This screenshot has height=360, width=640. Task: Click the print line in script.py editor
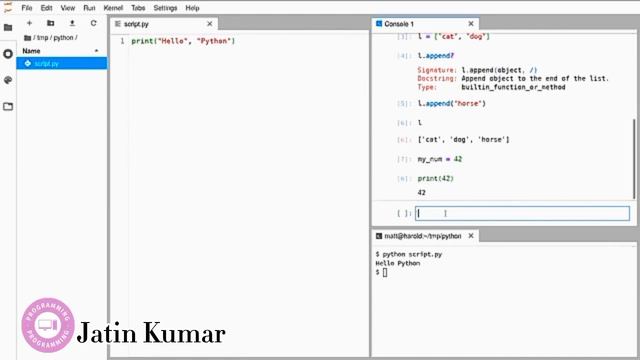(x=183, y=41)
